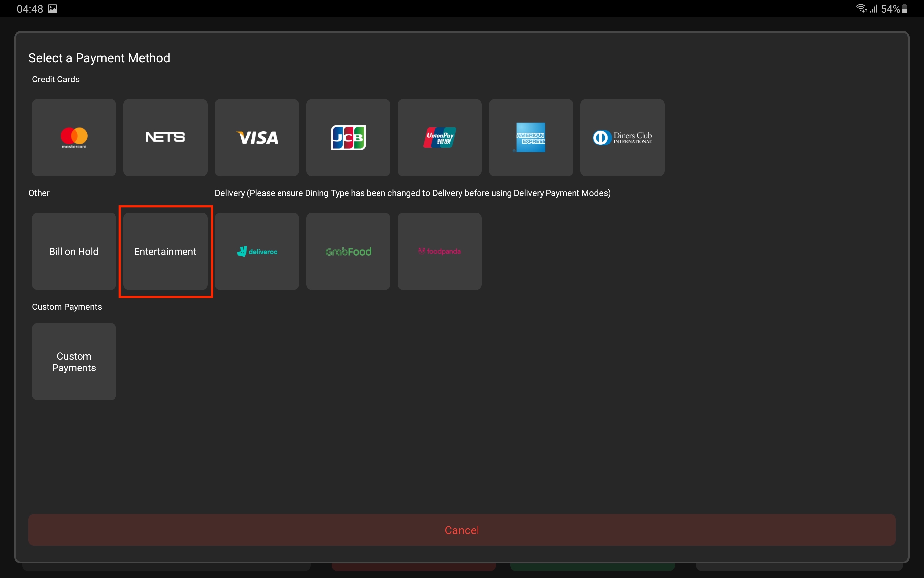This screenshot has height=578, width=924.
Task: Tap the screenshot notification icon
Action: [52, 9]
